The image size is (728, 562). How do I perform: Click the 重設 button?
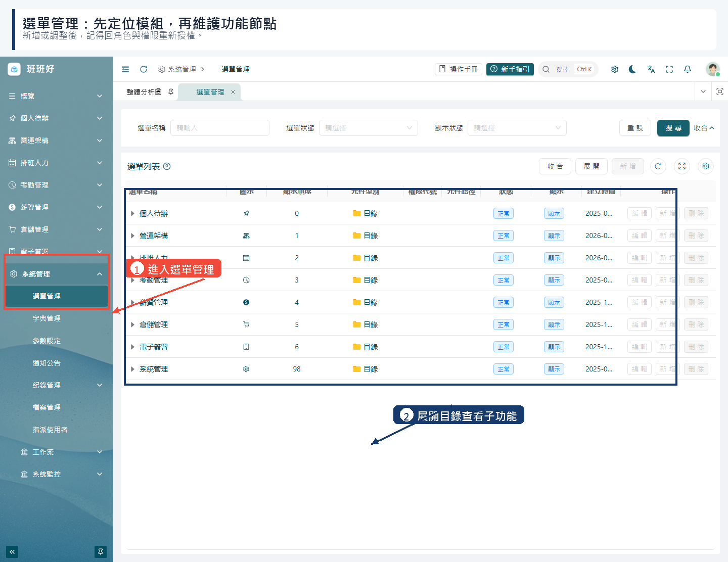635,128
